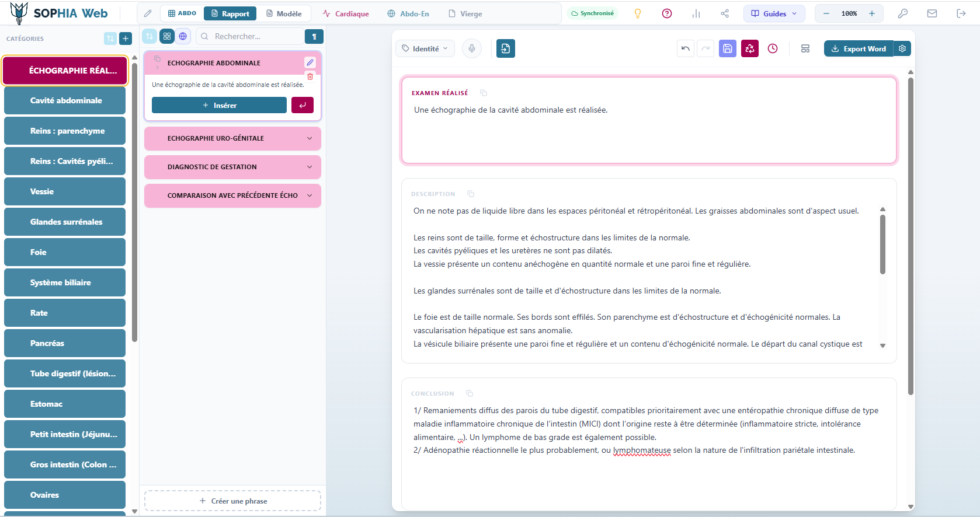Click the sort phrases arrows icon
Screen dimensions: 980x517
[x=150, y=36]
